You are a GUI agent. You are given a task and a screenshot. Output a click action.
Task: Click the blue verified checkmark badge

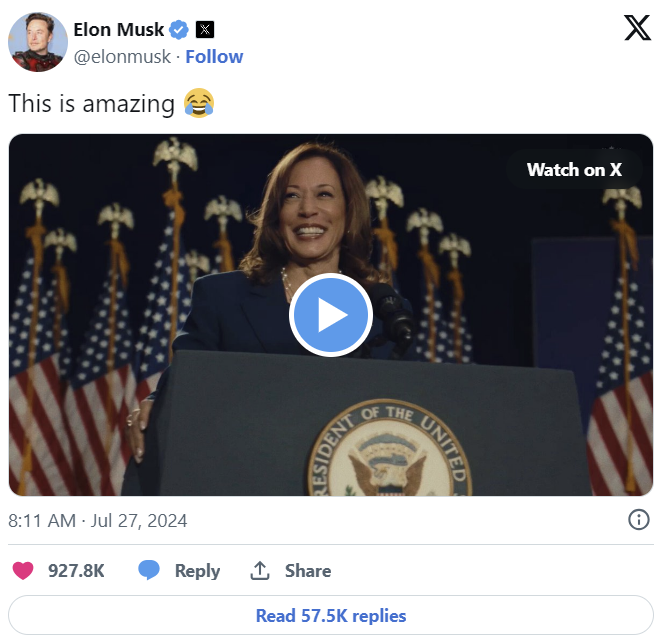(178, 29)
